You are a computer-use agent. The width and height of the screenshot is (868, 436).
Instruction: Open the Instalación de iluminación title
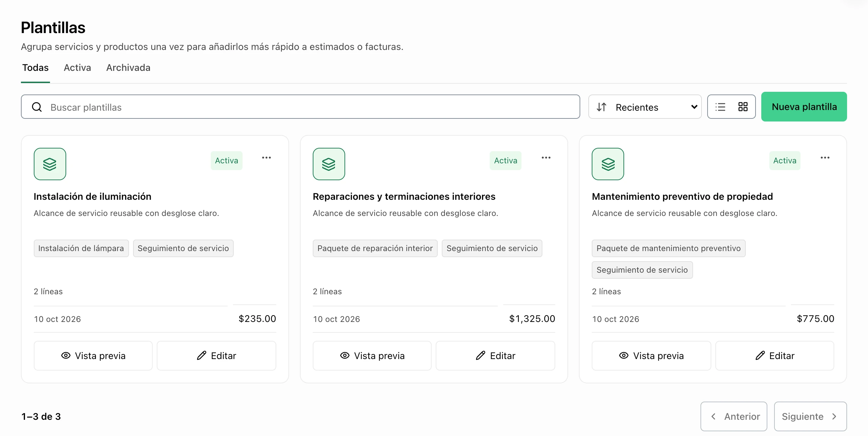coord(93,196)
